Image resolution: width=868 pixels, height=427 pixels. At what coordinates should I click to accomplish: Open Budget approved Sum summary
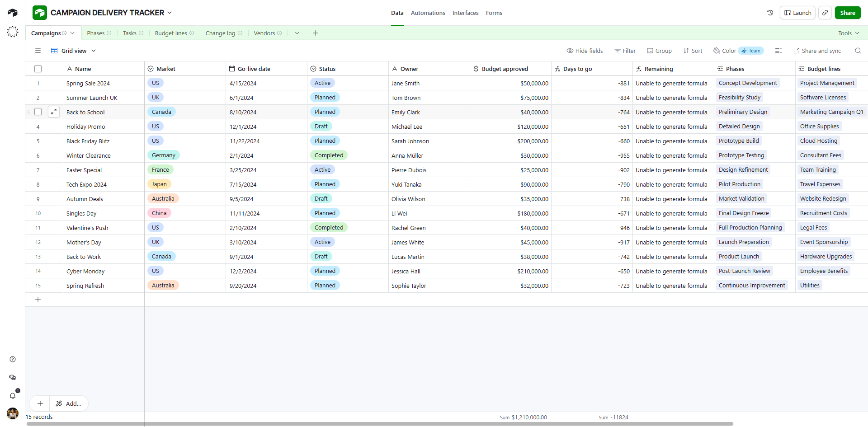tap(524, 418)
